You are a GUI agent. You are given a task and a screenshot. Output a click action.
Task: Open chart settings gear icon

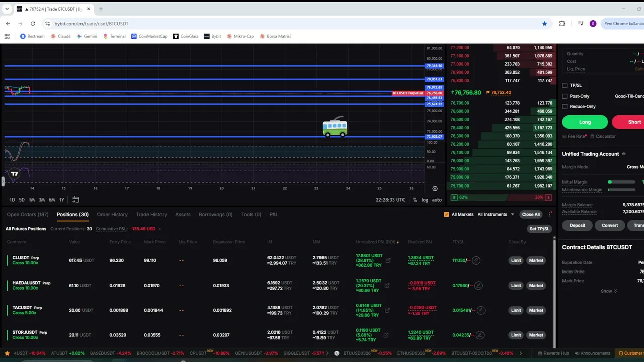(x=435, y=189)
